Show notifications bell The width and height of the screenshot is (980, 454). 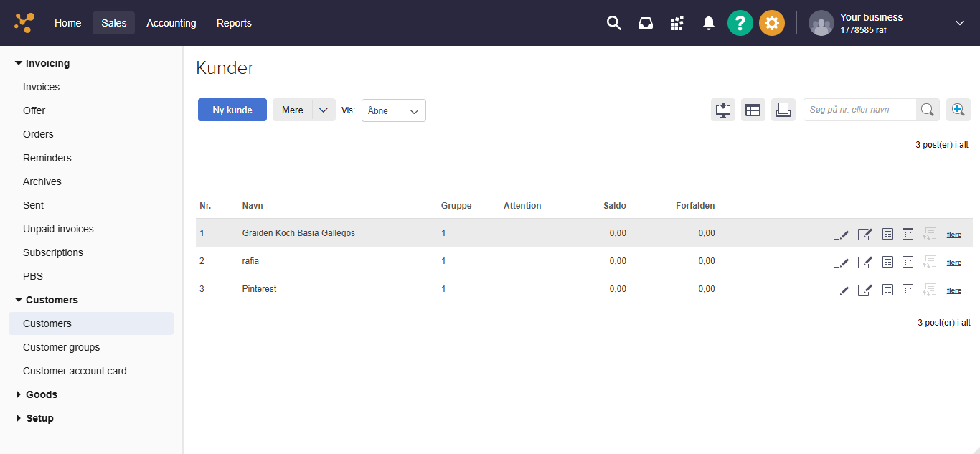[x=709, y=23]
